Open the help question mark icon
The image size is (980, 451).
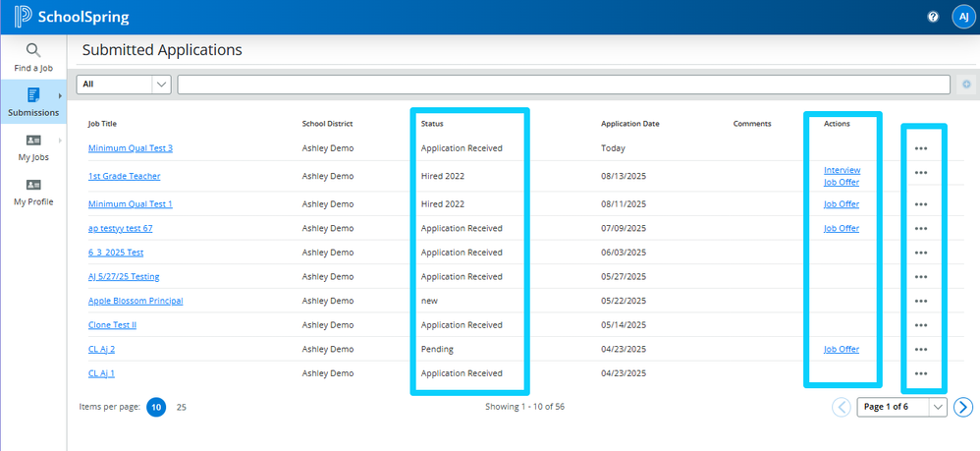933,17
